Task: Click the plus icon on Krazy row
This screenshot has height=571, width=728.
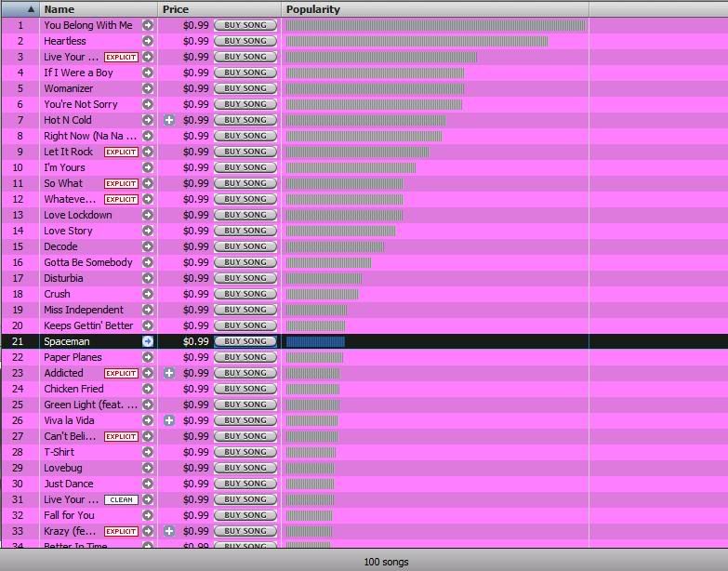Action: click(169, 531)
